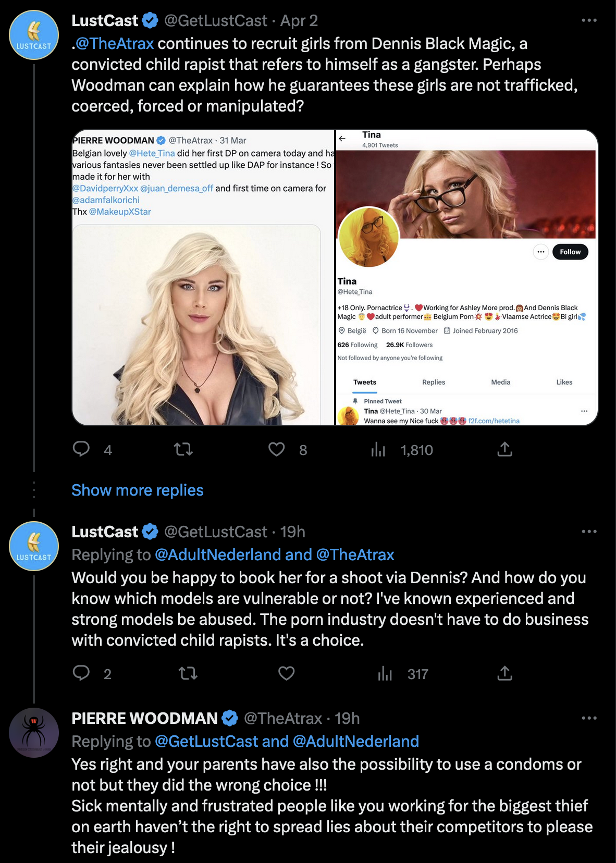The image size is (616, 863).
Task: Open more options on Apr 2 tweet
Action: pyautogui.click(x=589, y=20)
